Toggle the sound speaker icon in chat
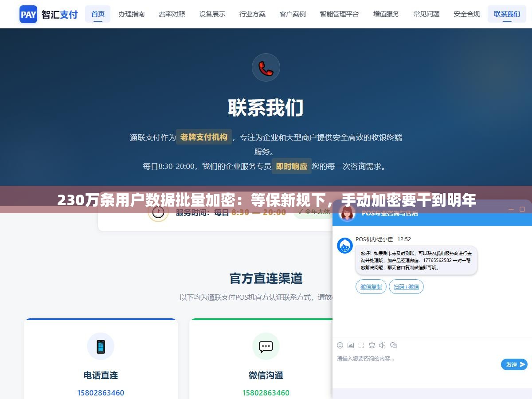The height and width of the screenshot is (399, 532). [382, 345]
